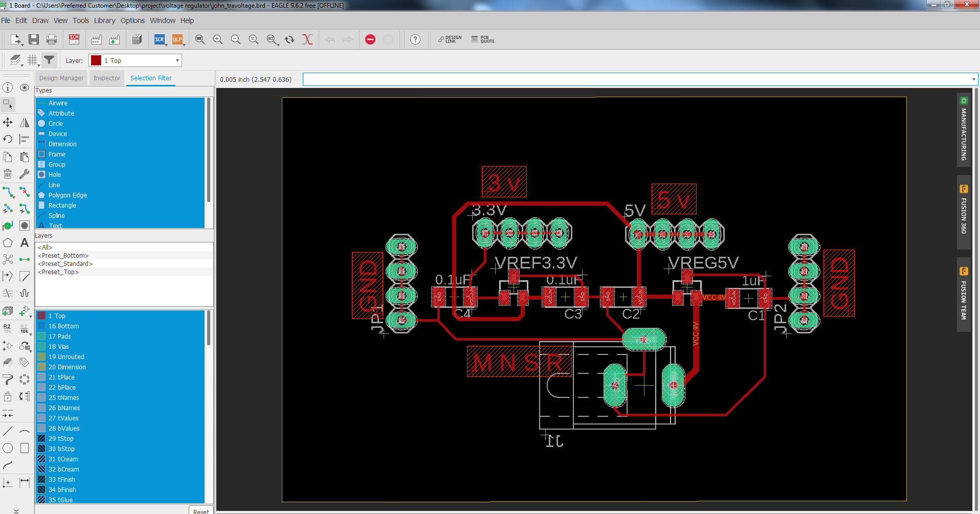
Task: Toggle Hole type in selection filter
Action: pyautogui.click(x=120, y=174)
